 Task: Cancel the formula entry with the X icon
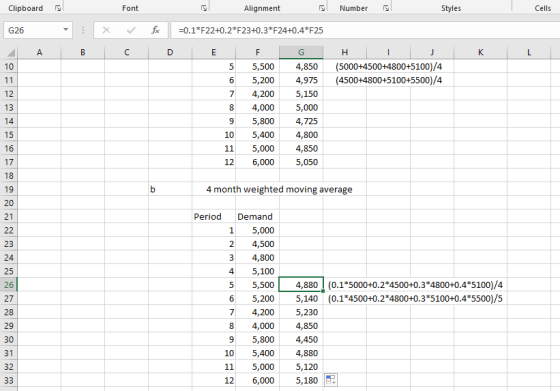point(106,30)
